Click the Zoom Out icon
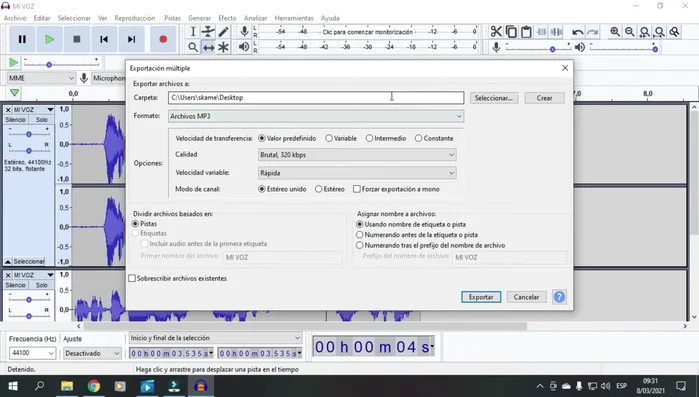 (630, 32)
